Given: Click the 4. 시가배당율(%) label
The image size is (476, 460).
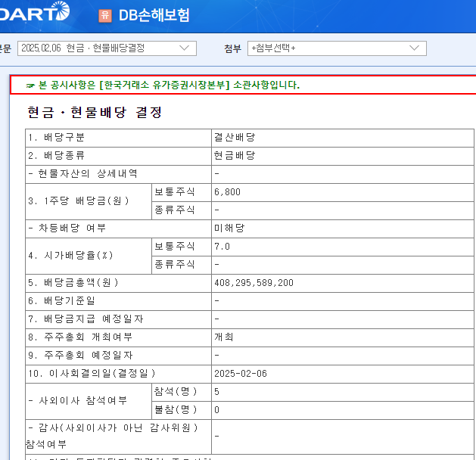Looking at the screenshot, I should click(x=70, y=256).
